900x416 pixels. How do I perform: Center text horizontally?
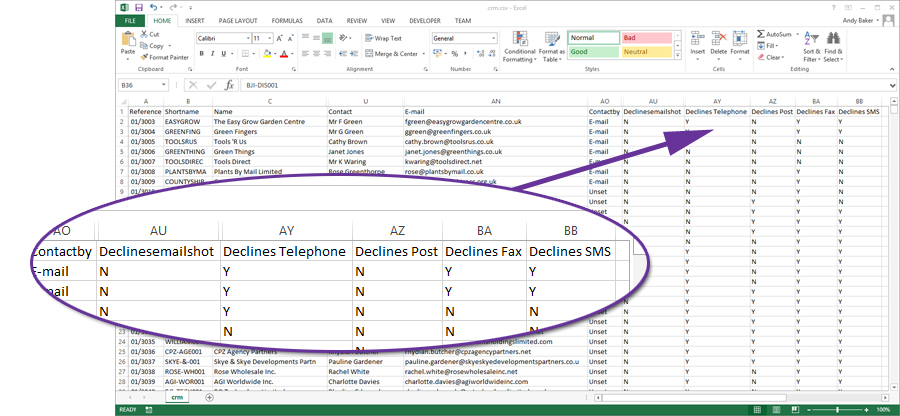point(316,54)
